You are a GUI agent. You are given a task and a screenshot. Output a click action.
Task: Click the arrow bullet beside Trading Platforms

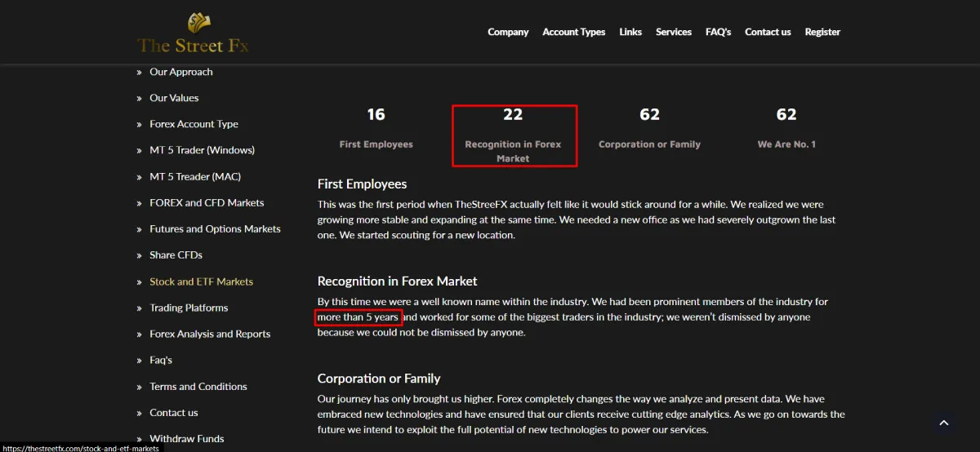[139, 308]
